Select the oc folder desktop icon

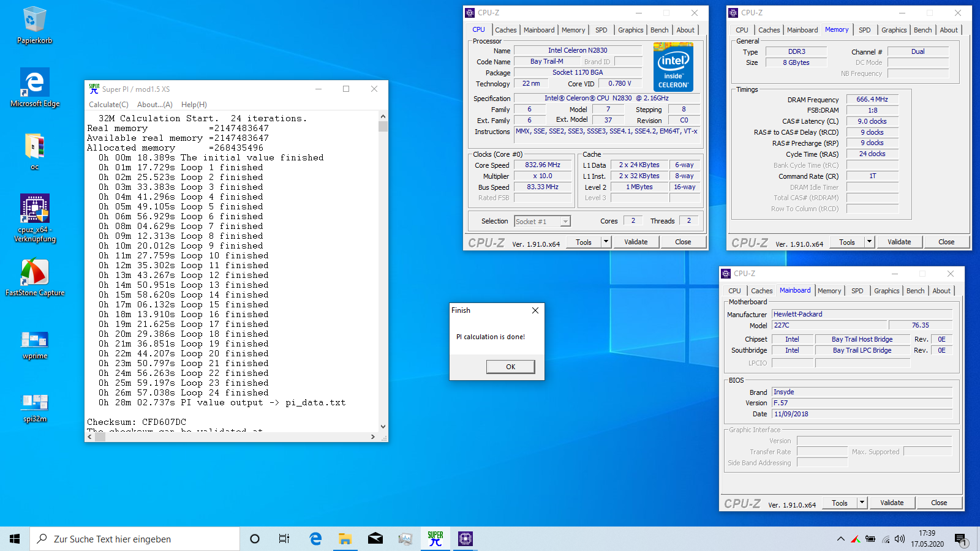point(34,151)
